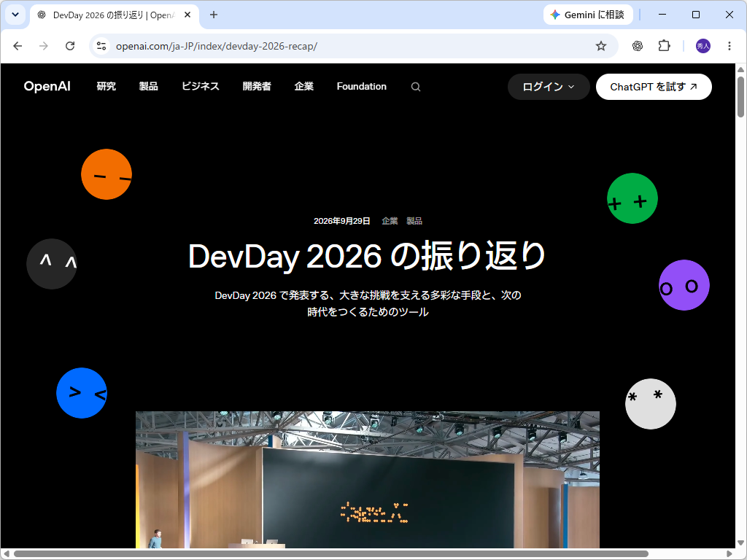
Task: Open the Extensions puzzle icon
Action: coord(664,46)
